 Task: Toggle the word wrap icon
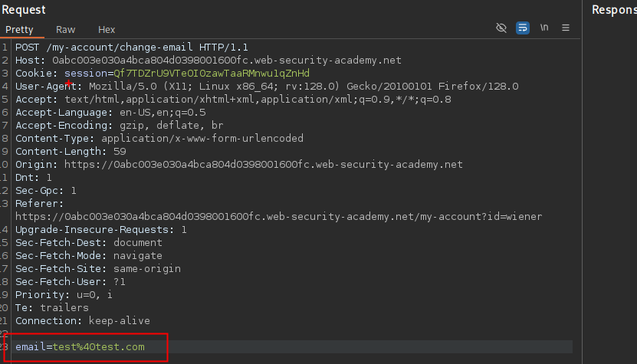(522, 28)
